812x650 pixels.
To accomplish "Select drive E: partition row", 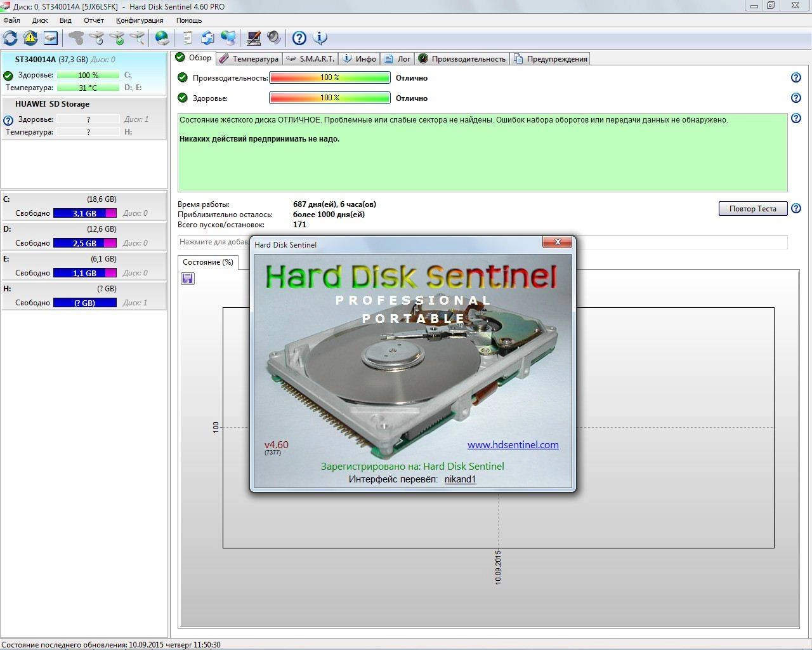I will tap(84, 266).
